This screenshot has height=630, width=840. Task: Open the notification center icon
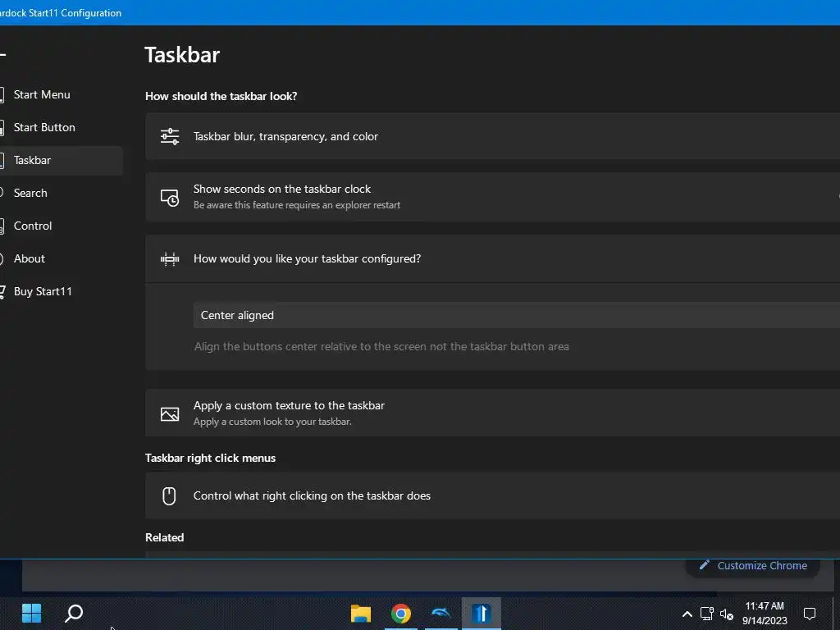coord(810,614)
